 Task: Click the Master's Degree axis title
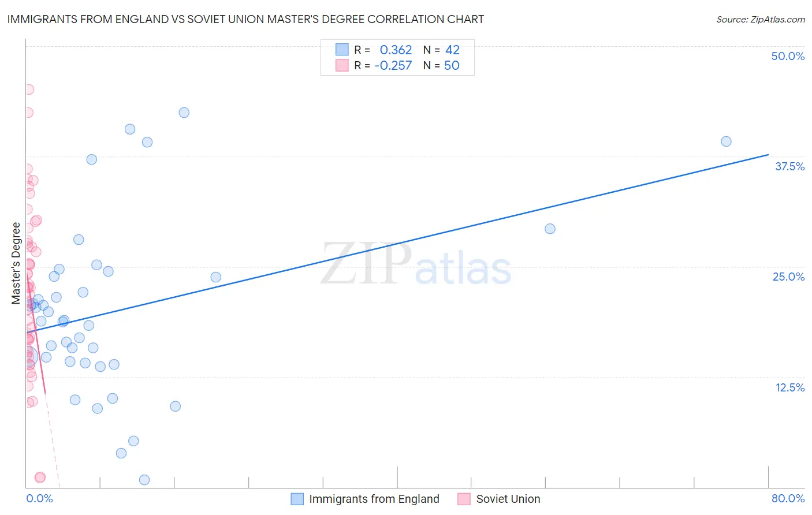[16, 263]
